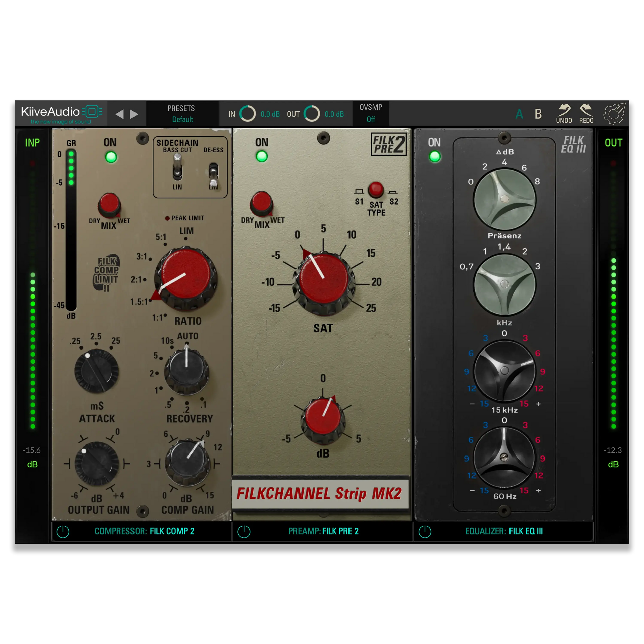Open the settings gear icon
644x644 pixels.
[614, 114]
